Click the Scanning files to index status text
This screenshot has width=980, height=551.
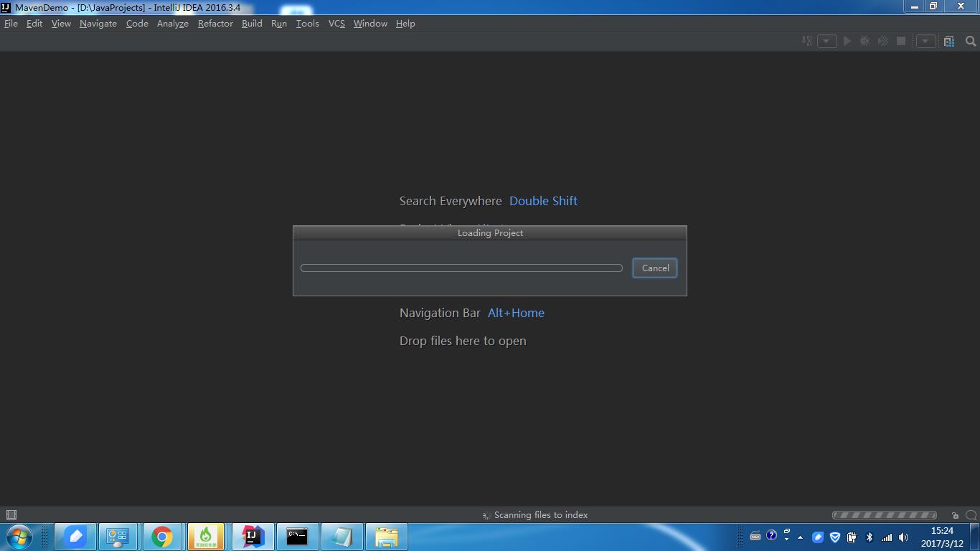point(541,514)
